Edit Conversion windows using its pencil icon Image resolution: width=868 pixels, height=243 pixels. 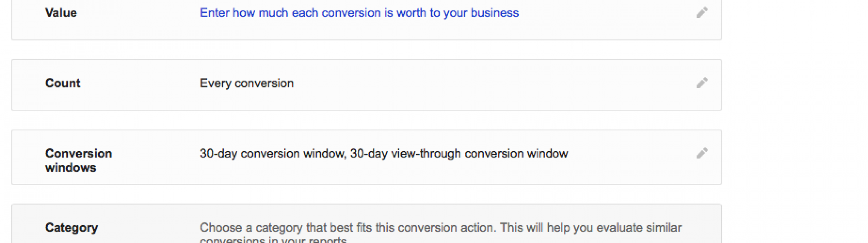click(702, 153)
